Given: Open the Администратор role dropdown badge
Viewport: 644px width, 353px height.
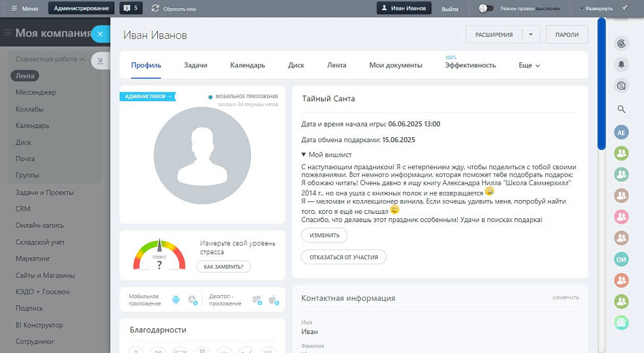Looking at the screenshot, I should [148, 96].
